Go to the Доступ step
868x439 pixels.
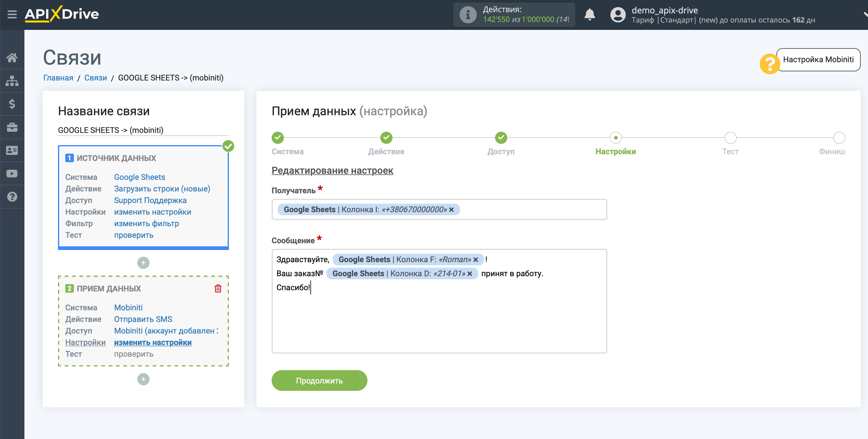[501, 138]
